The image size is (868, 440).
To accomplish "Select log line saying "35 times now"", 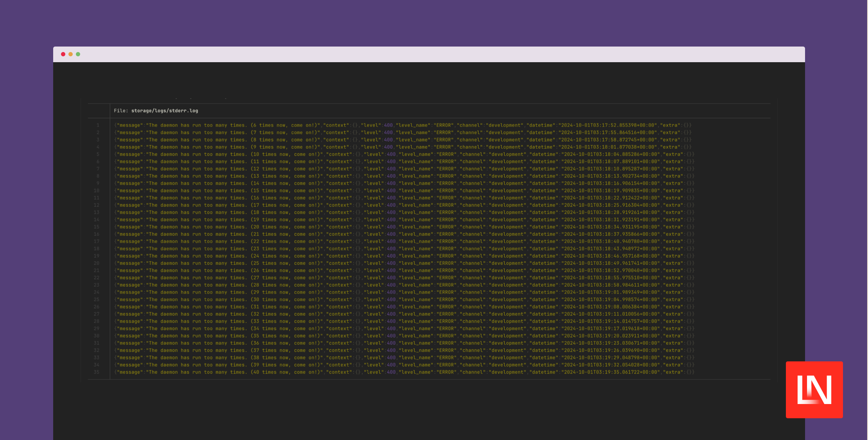I will coord(404,336).
